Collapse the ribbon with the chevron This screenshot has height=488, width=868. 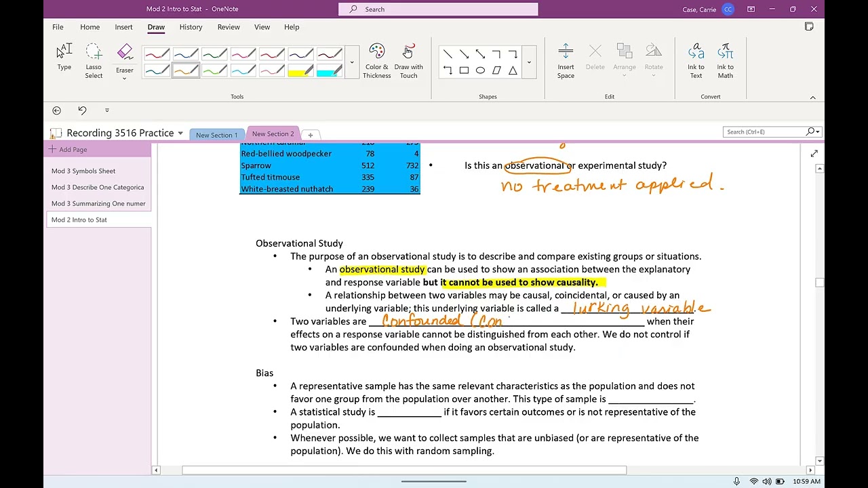pyautogui.click(x=812, y=98)
